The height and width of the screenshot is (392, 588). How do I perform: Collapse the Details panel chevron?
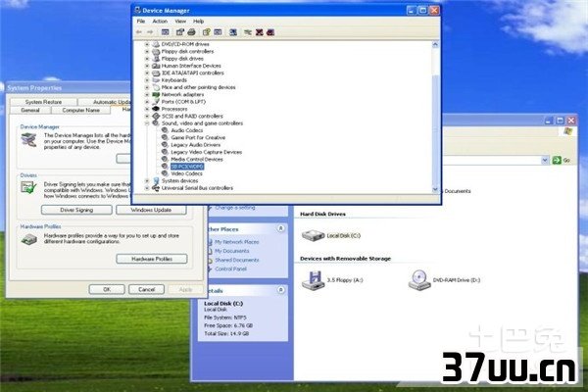(280, 290)
